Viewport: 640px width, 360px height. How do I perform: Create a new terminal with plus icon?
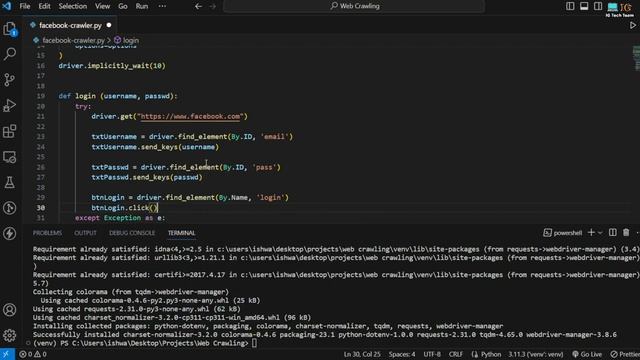[591, 233]
